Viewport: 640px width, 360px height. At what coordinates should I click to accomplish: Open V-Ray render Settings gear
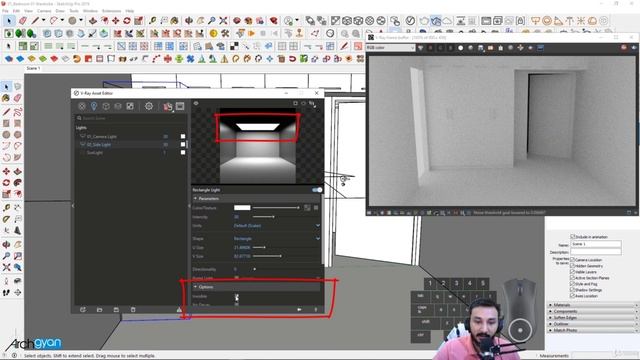click(x=149, y=106)
